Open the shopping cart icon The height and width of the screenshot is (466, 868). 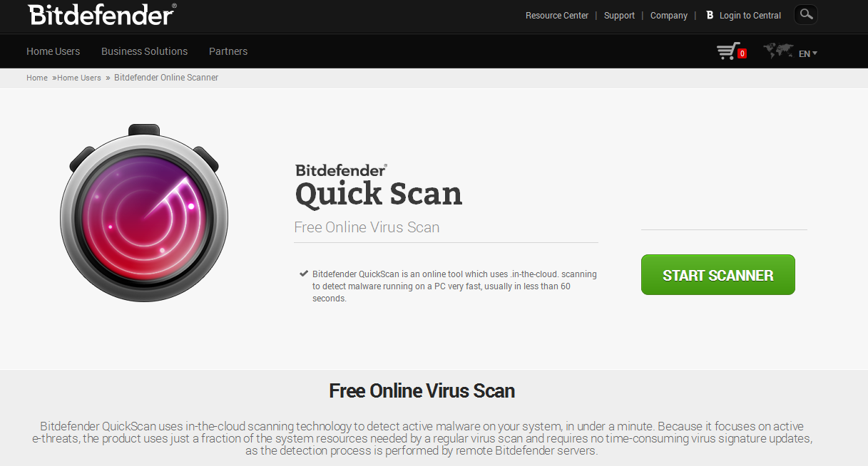(727, 51)
